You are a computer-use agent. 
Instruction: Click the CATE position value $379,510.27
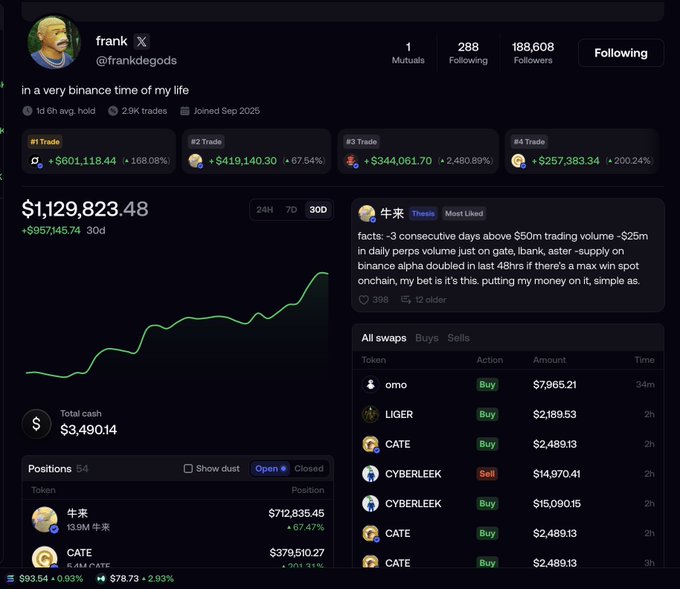[x=297, y=553]
